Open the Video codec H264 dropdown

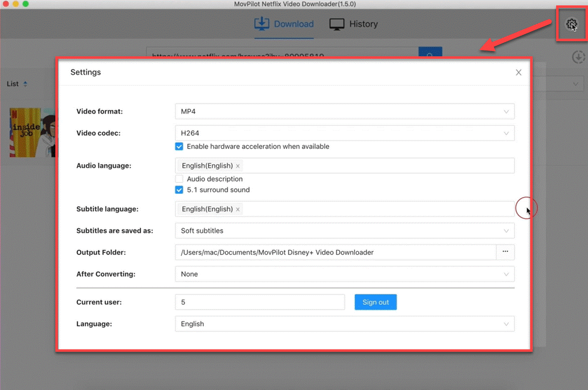[344, 133]
